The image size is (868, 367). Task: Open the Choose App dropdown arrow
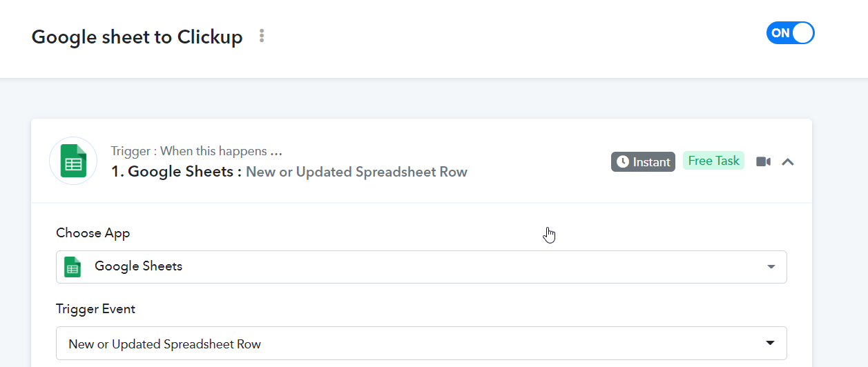coord(771,267)
